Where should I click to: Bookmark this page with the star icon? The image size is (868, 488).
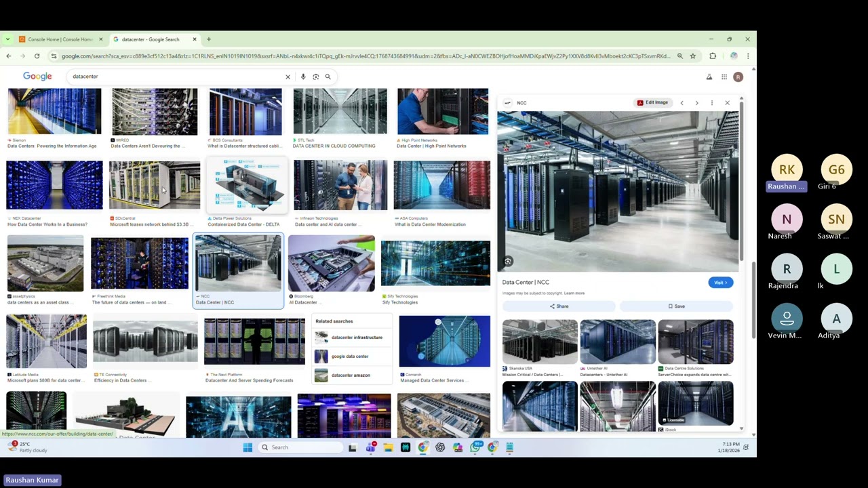pos(692,56)
